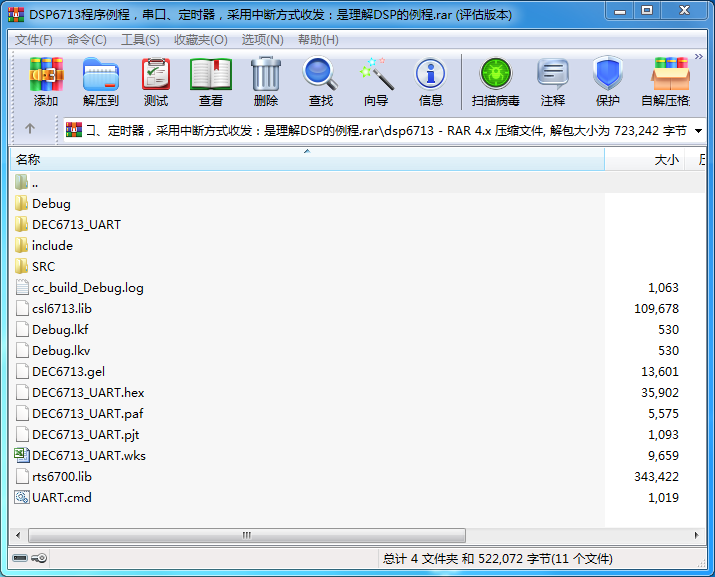Go up one folder level arrow
The image size is (715, 577).
[30, 129]
